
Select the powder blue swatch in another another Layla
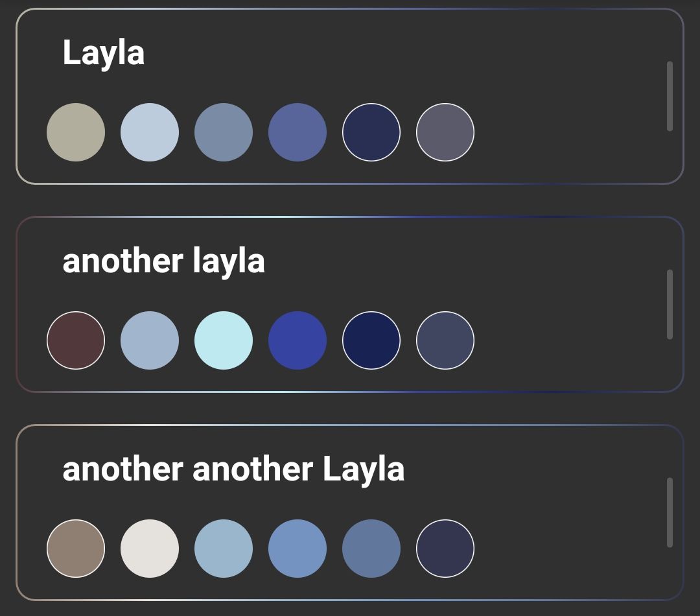tap(224, 549)
